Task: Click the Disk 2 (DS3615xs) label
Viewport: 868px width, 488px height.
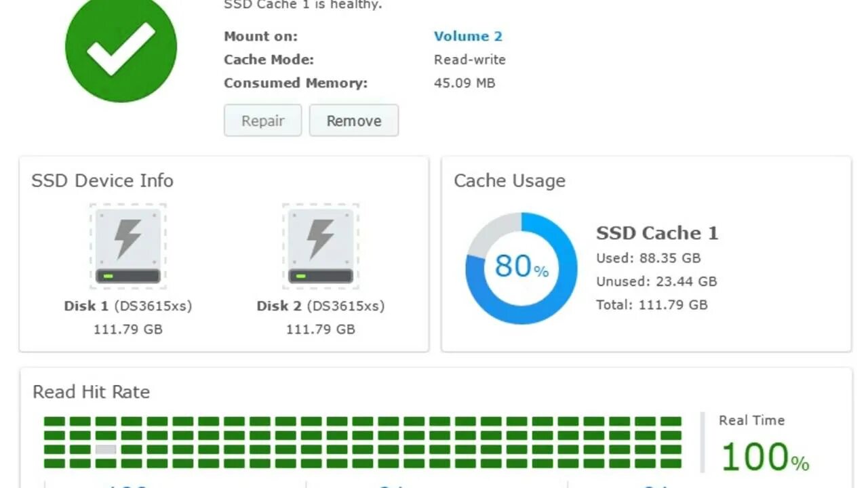Action: click(321, 306)
